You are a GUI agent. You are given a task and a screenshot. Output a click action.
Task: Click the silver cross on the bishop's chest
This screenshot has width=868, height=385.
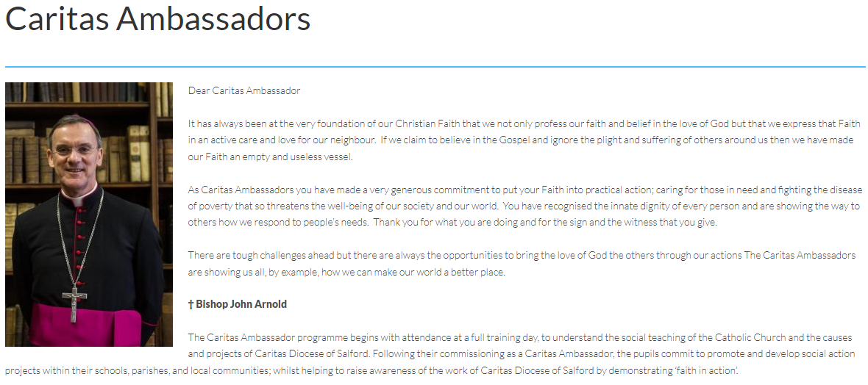click(74, 301)
